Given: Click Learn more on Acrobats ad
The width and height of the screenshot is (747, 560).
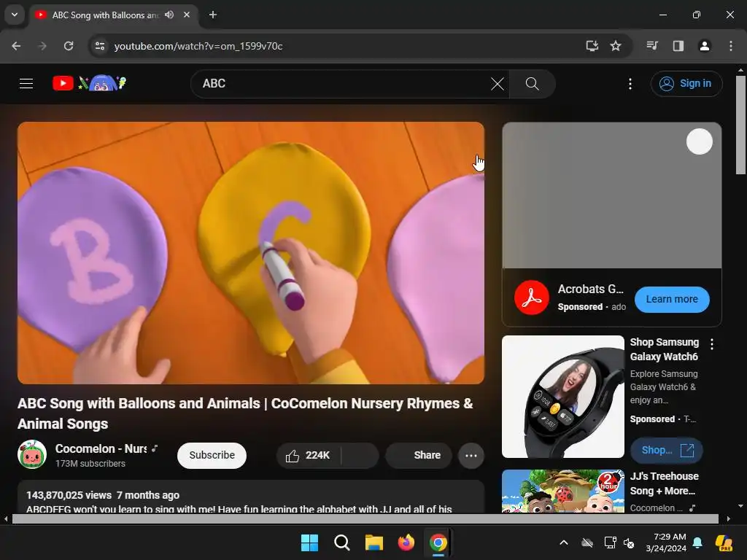Looking at the screenshot, I should click(672, 300).
